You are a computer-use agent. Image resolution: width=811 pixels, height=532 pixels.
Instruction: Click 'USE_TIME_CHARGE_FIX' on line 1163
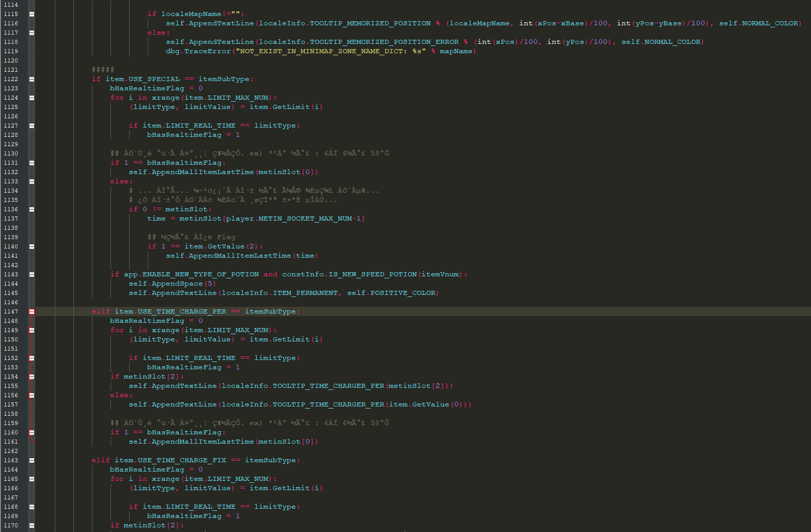click(182, 460)
